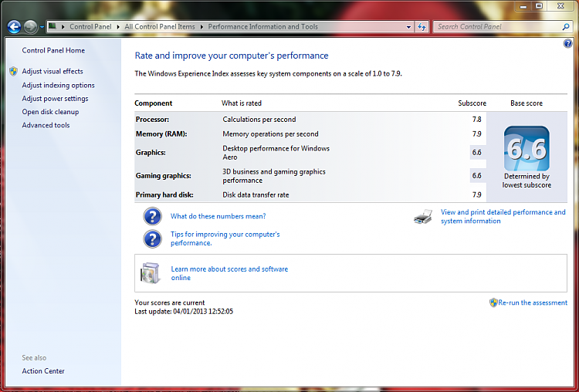Viewport: 579px width, 392px height.
Task: Open Adjust indexing options
Action: pos(59,85)
